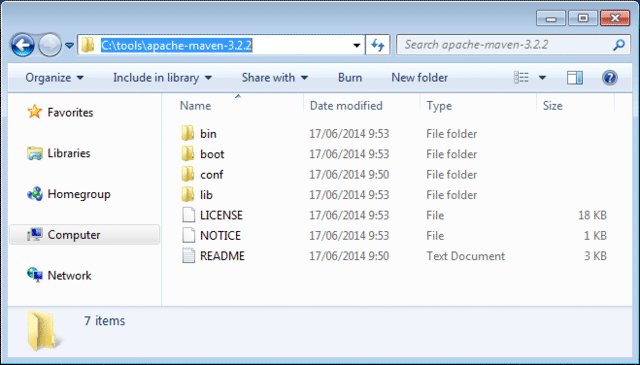Click the 7 items label

click(104, 321)
